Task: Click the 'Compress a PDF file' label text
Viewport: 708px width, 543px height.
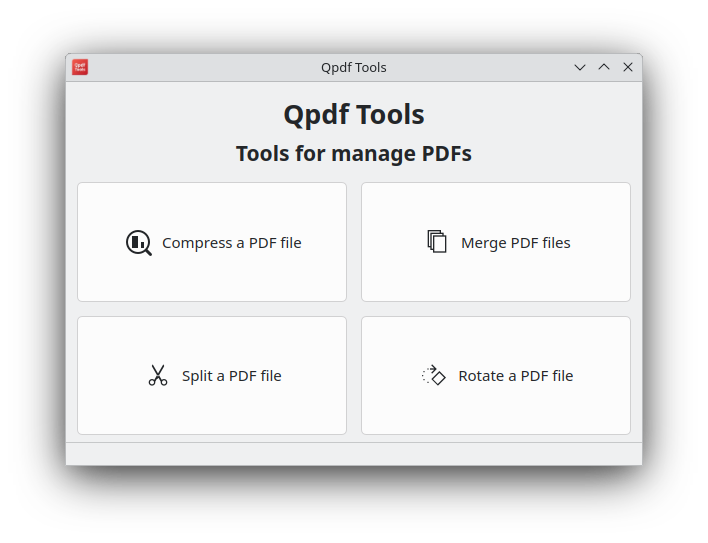Action: [x=231, y=243]
